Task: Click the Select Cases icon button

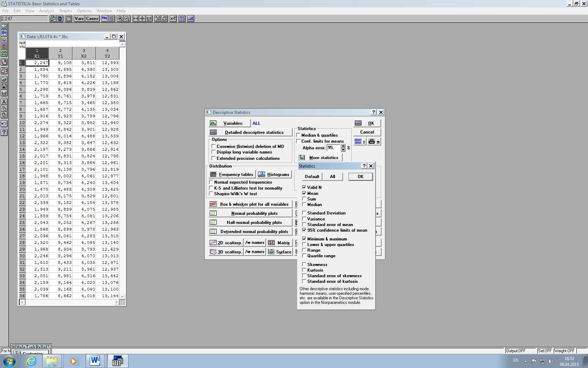Action: click(x=360, y=142)
